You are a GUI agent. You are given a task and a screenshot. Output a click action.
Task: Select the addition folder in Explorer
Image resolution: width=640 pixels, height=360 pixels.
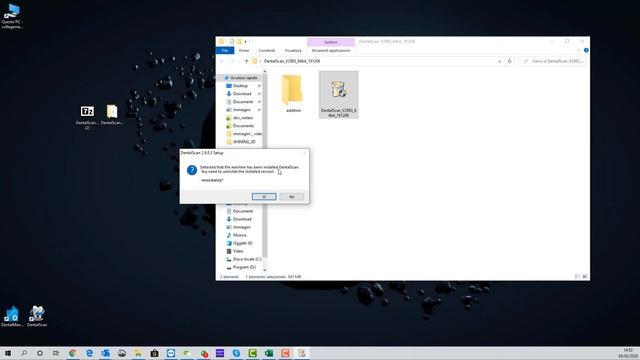point(293,93)
